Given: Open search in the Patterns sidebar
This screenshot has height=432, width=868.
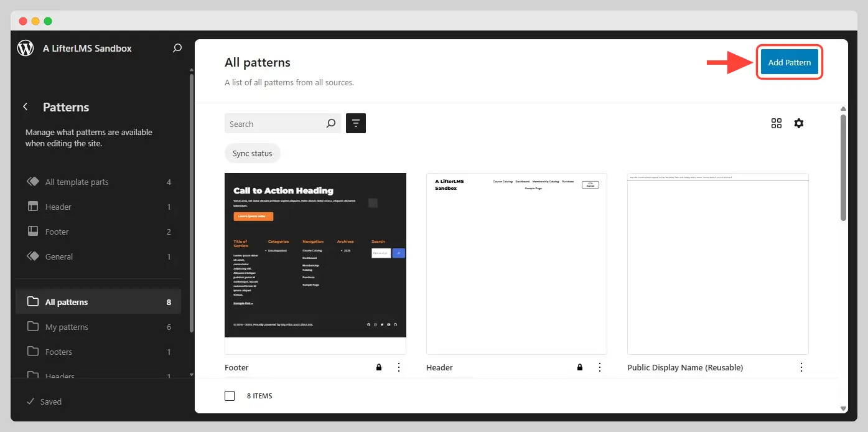Looking at the screenshot, I should click(x=177, y=48).
